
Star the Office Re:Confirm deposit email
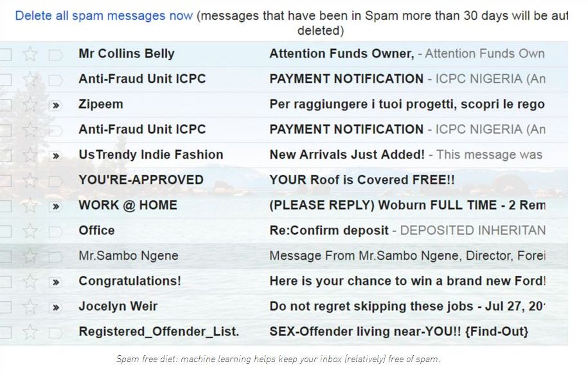[x=30, y=231]
